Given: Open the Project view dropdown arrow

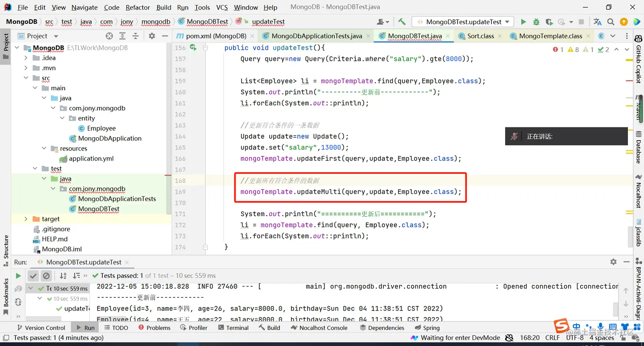Looking at the screenshot, I should (x=56, y=37).
